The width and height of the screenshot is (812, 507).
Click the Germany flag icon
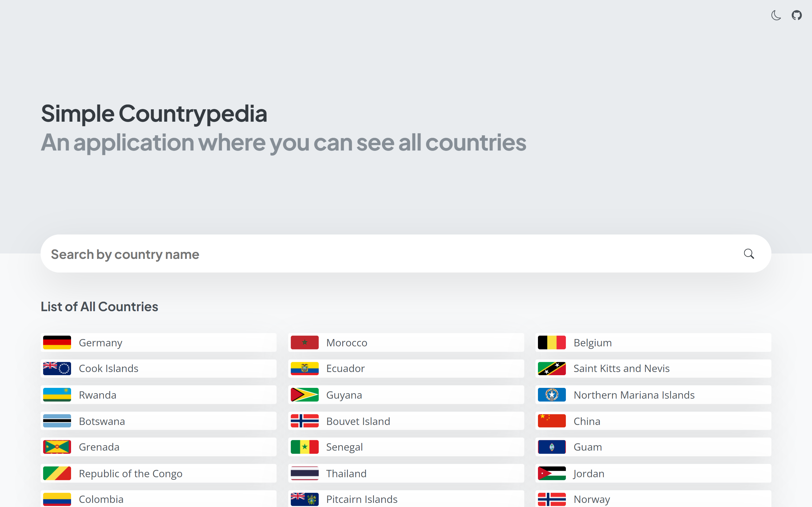click(57, 342)
